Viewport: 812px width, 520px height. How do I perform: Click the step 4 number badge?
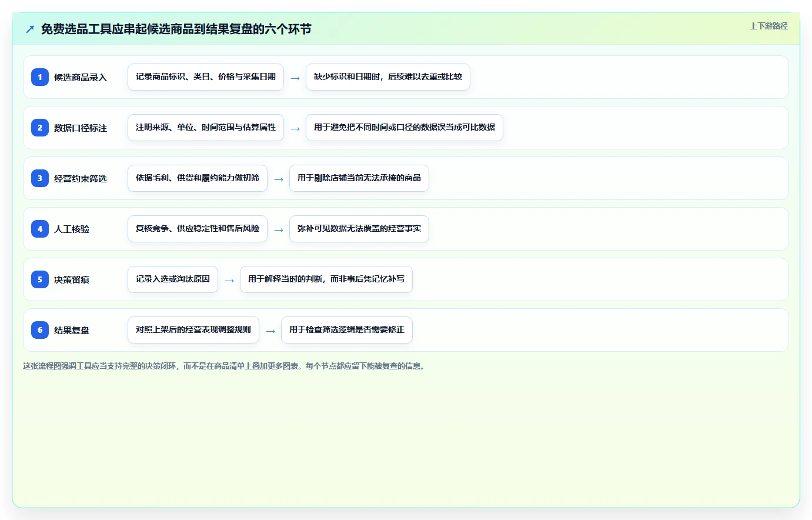[x=40, y=229]
